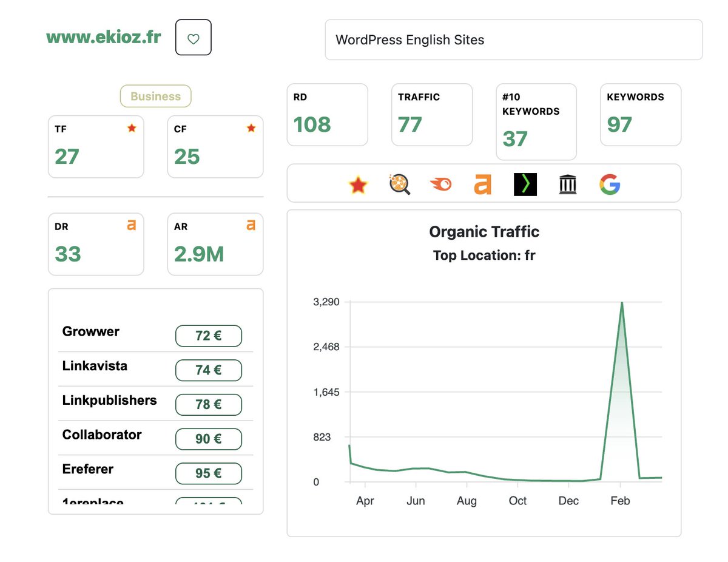The width and height of the screenshot is (728, 562).
Task: Select the Growwer 72 € price button
Action: (x=209, y=336)
